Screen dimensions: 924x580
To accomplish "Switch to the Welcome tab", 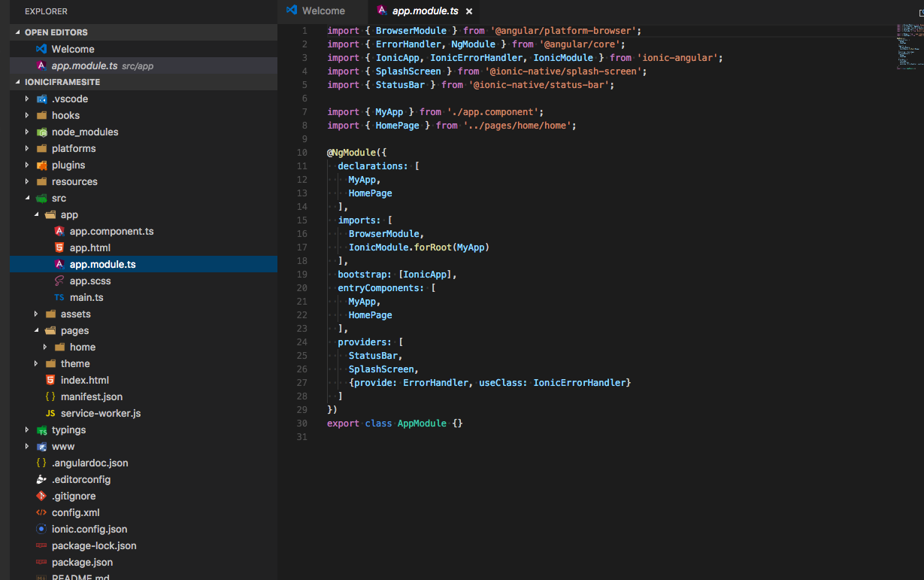I will (323, 11).
